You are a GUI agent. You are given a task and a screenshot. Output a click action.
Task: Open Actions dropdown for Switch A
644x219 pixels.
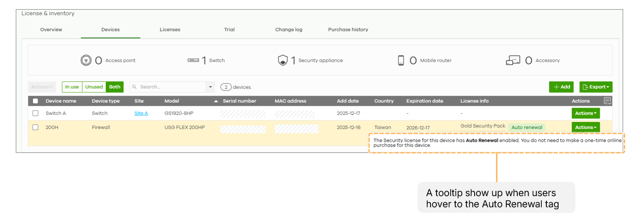[x=586, y=113]
